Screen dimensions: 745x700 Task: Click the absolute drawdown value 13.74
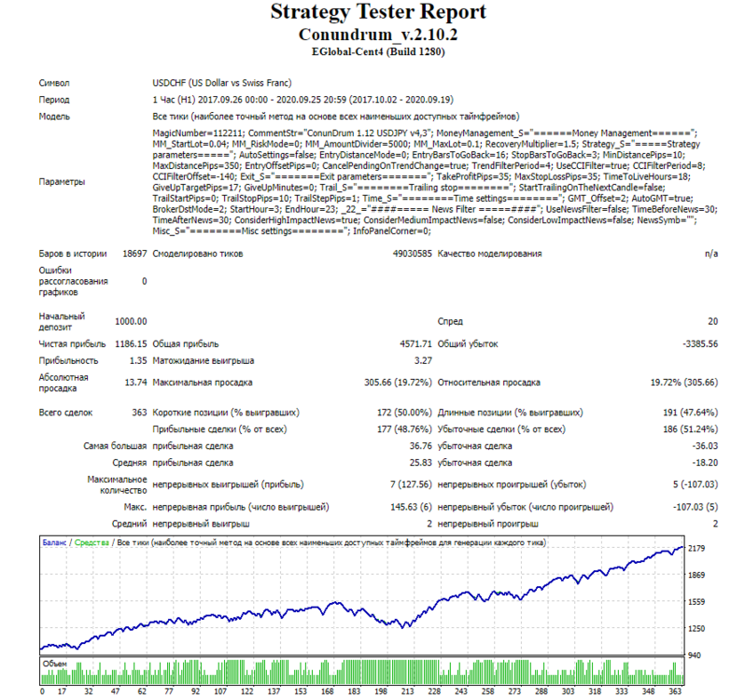tap(136, 383)
